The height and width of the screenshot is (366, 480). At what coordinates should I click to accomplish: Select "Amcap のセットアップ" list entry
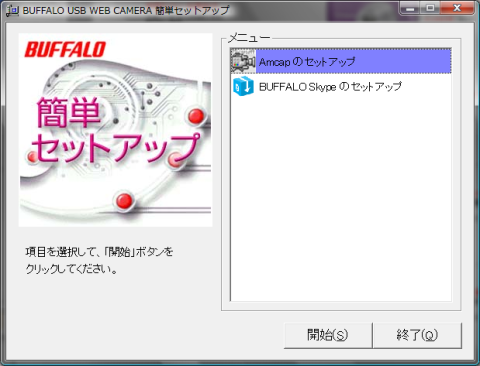click(341, 61)
